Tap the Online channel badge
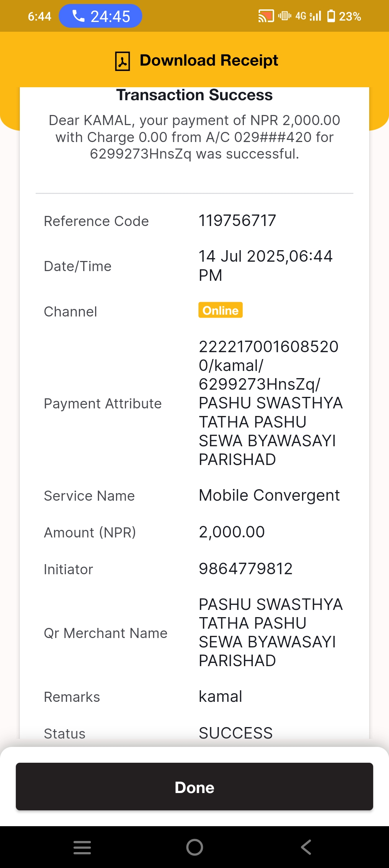The width and height of the screenshot is (389, 868). pos(220,310)
